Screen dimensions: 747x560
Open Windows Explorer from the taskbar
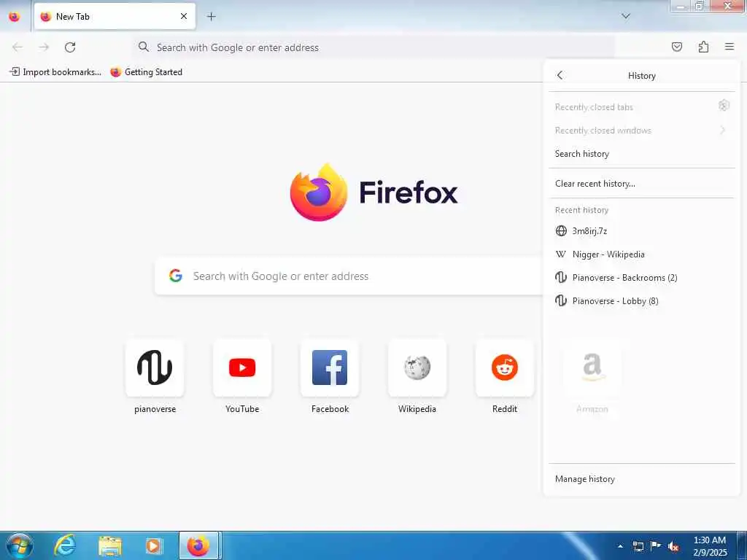(110, 545)
